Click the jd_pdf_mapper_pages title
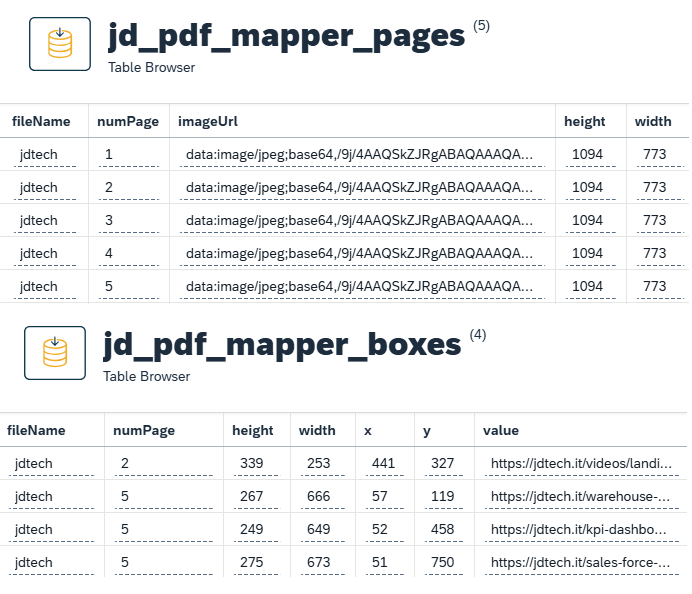This screenshot has width=692, height=594. pyautogui.click(x=286, y=36)
